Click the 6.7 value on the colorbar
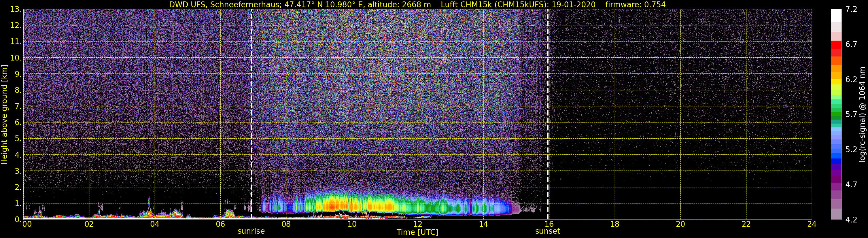 [852, 44]
